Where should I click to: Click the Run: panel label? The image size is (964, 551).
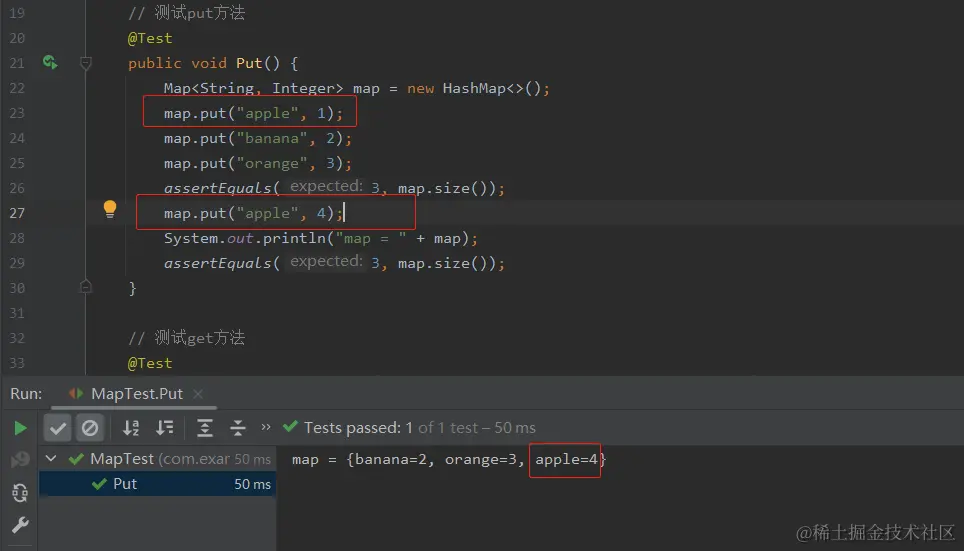click(x=26, y=394)
